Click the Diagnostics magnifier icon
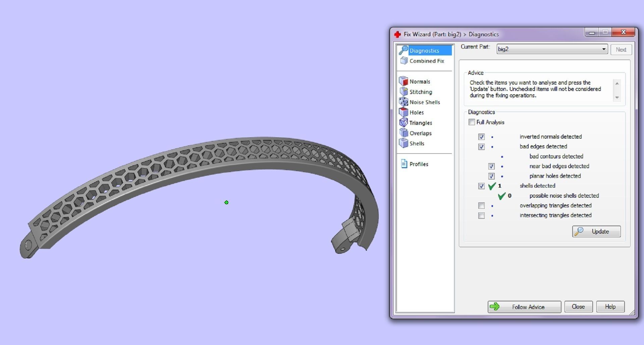644x345 pixels. [403, 50]
